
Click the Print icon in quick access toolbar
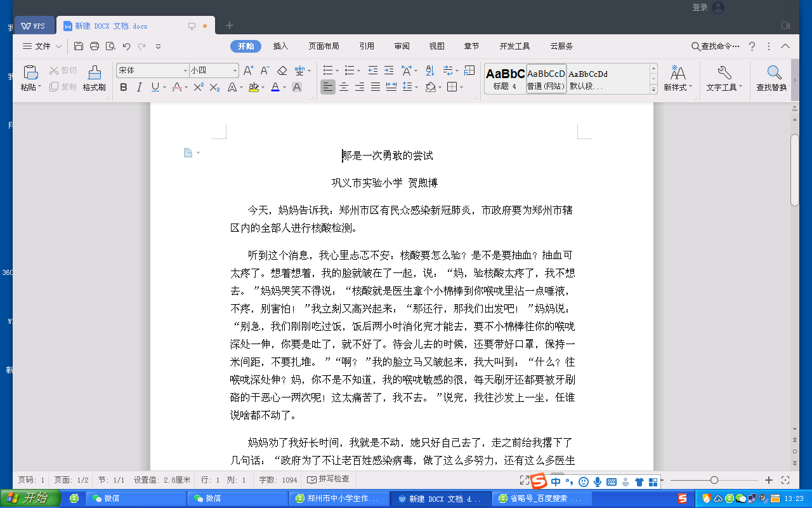95,46
